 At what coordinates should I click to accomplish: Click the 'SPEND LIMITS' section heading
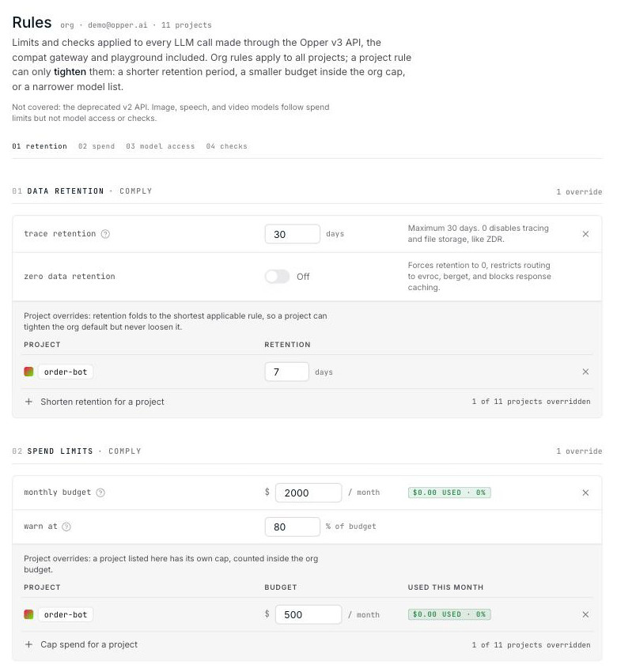(60, 451)
